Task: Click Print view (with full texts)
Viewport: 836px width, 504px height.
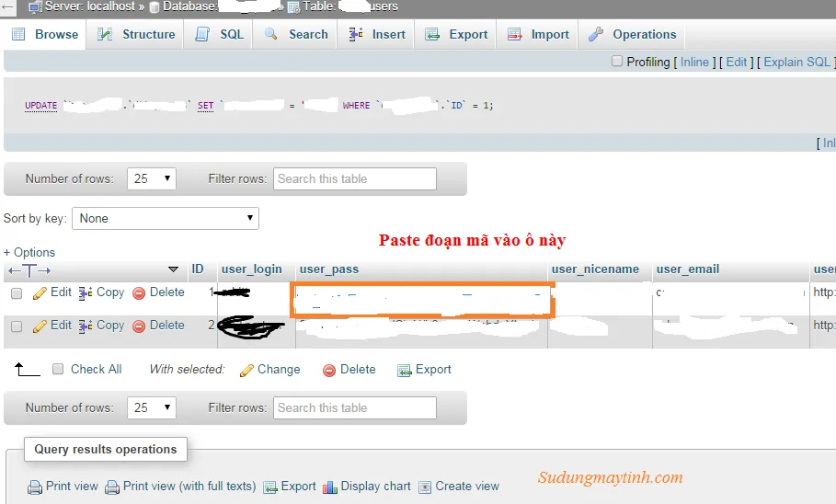Action: coord(181,487)
